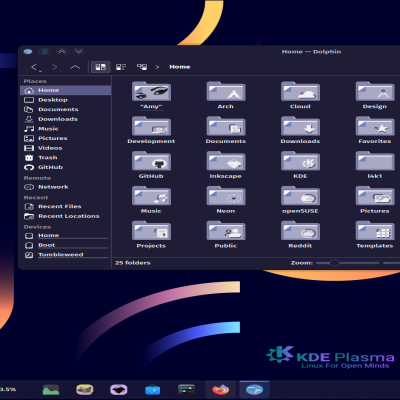Open Recent Locations in sidebar

point(65,216)
